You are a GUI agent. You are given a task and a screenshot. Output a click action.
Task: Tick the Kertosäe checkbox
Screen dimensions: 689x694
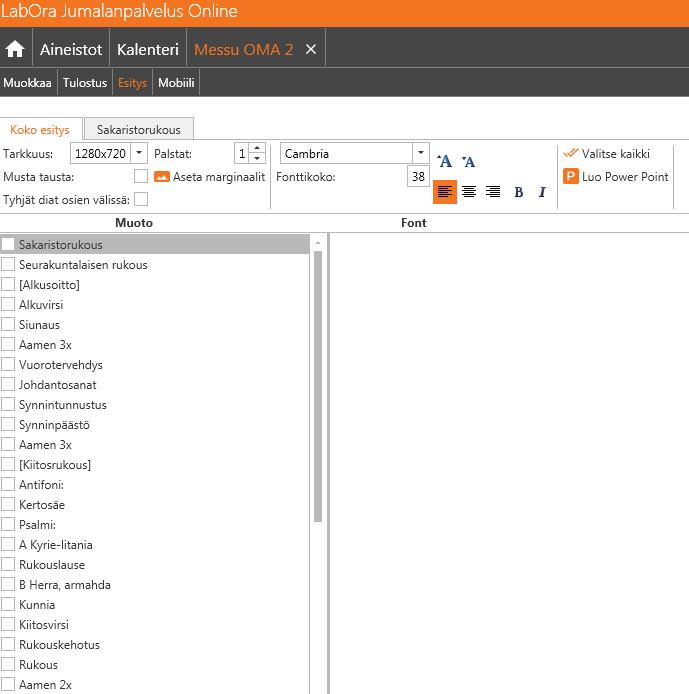click(8, 504)
